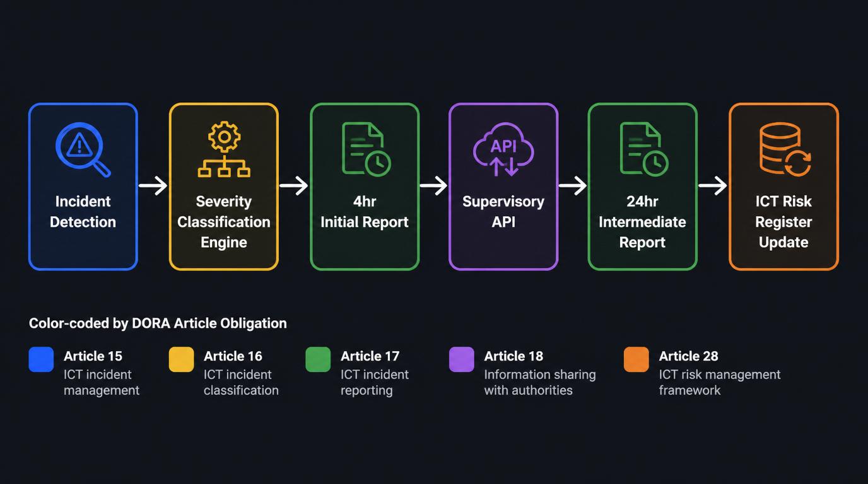Screen dimensions: 868x484
Task: Click the '24hr Intermediate Report' label
Action: [642, 222]
